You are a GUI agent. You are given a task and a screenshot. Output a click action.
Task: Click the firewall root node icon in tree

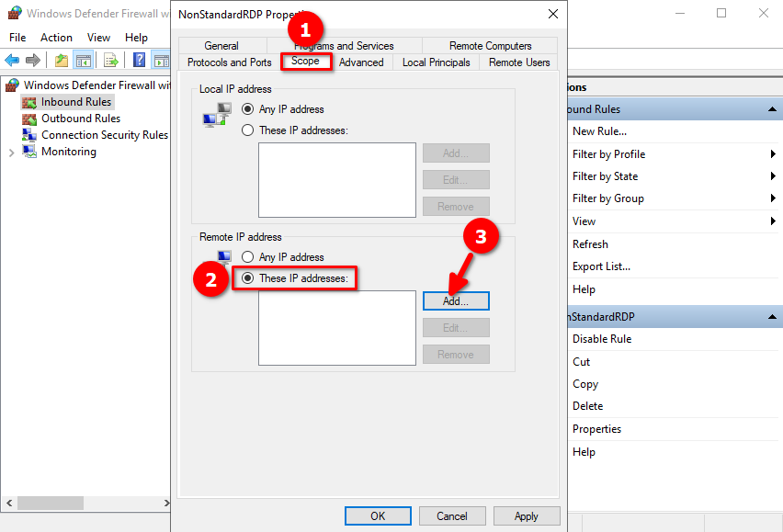13,85
